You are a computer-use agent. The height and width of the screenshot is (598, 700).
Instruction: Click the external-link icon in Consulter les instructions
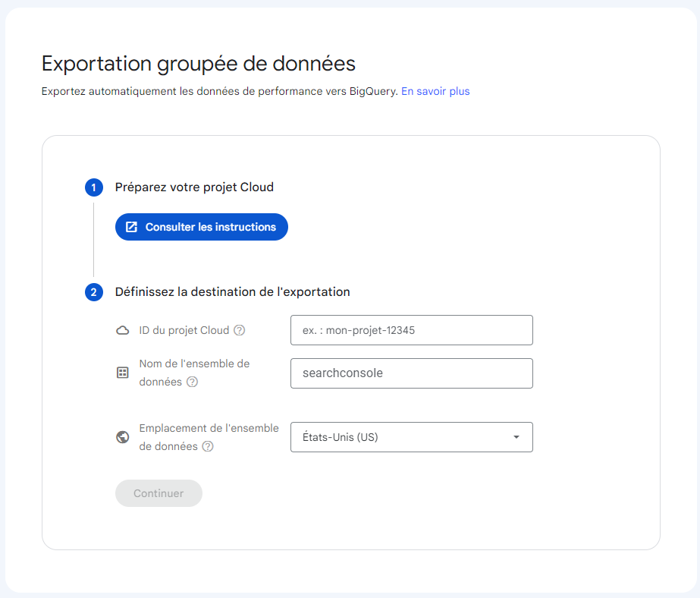[x=131, y=227]
